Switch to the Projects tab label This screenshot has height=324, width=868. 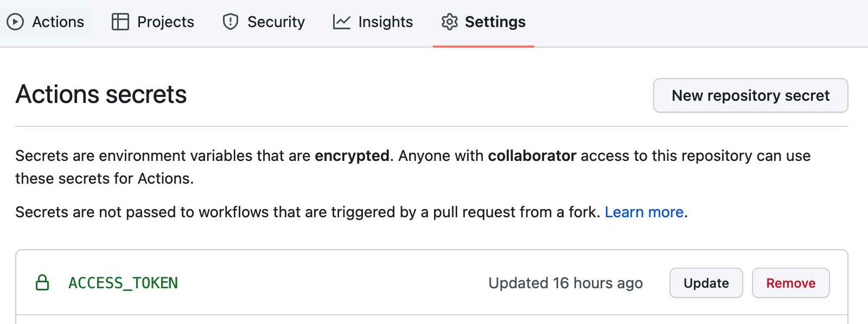point(165,22)
